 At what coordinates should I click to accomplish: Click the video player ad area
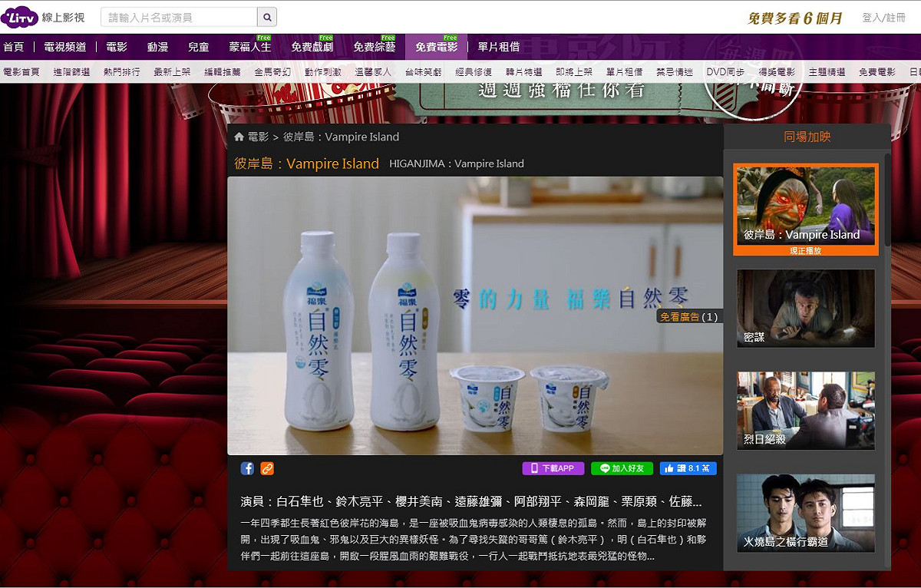[475, 315]
